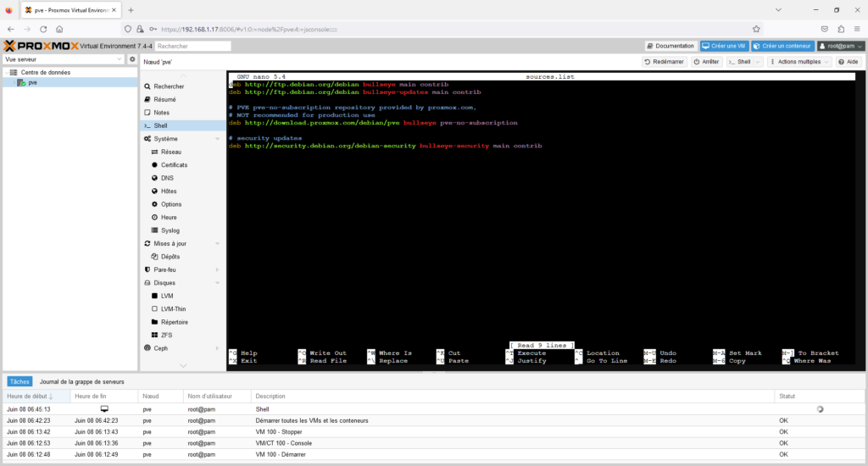The image size is (868, 466).
Task: Click the LVM-Thin icon
Action: coord(154,308)
